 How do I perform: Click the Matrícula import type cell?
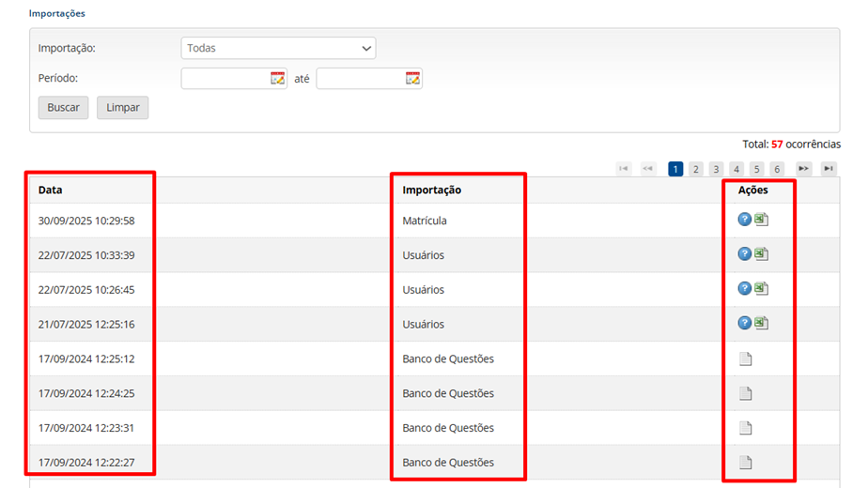click(x=425, y=221)
